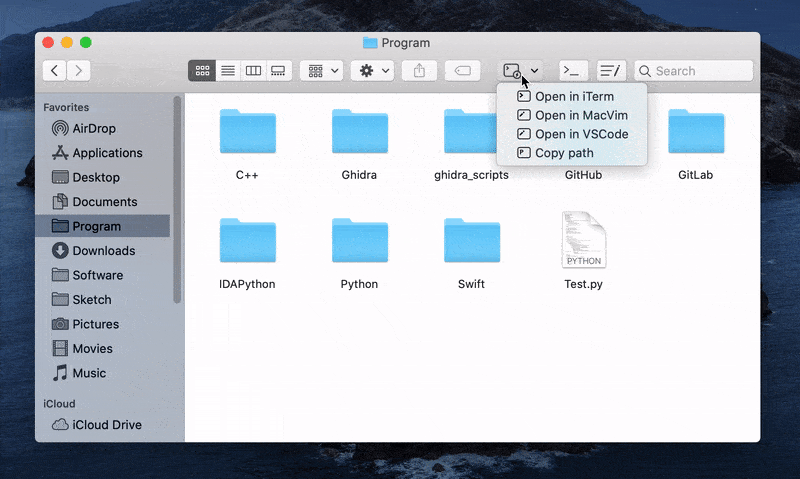Click the Edit Tags toolbar icon

tap(461, 71)
